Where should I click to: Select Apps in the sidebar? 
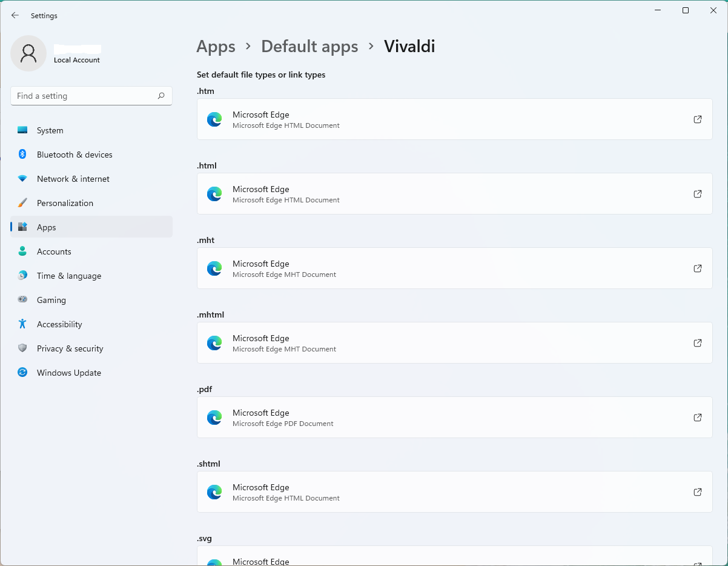(x=91, y=227)
